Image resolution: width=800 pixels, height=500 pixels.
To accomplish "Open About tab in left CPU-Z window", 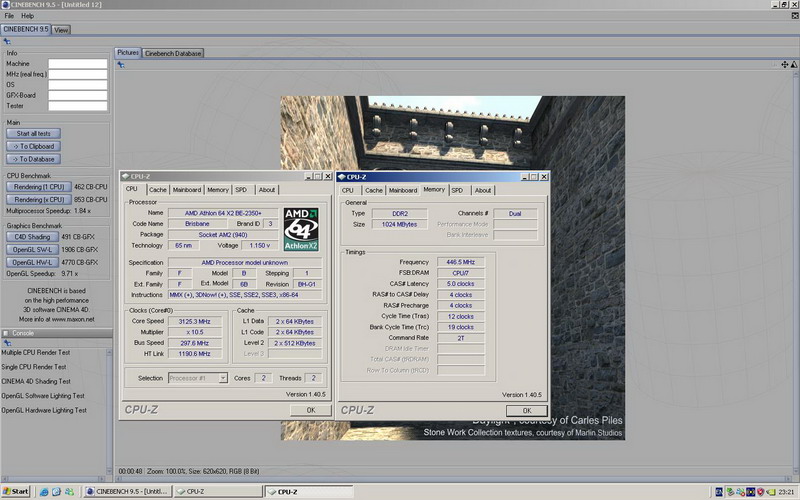I will tap(267, 190).
